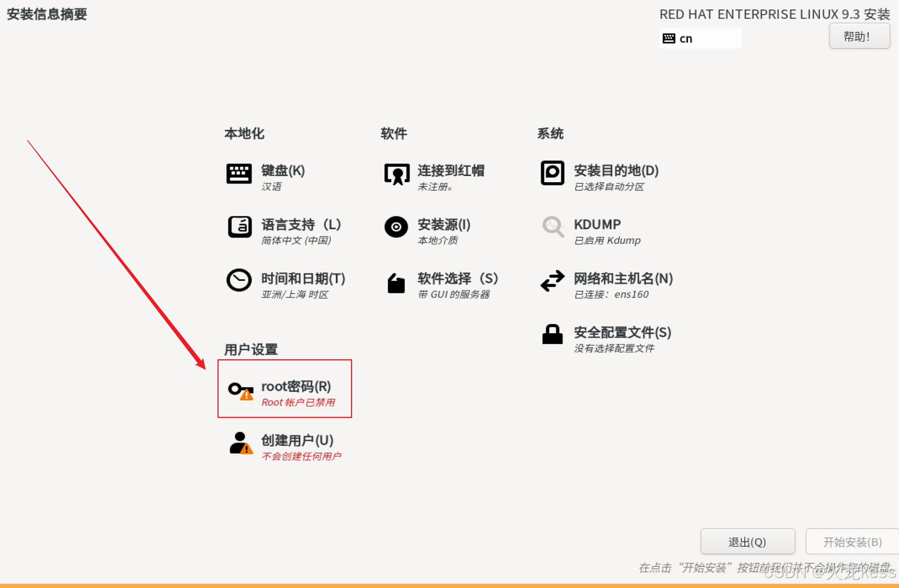Click the '带 GUI 的服务器' status text
This screenshot has width=899, height=588.
[454, 295]
